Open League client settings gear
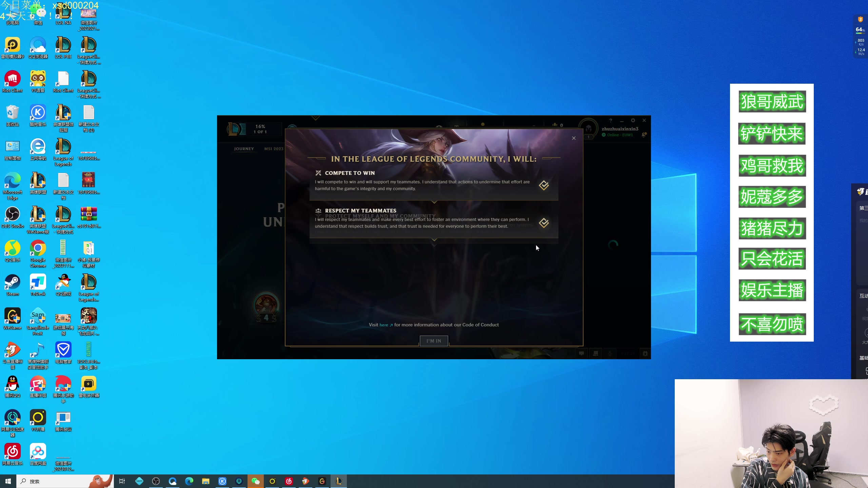Image resolution: width=868 pixels, height=488 pixels. pos(633,120)
